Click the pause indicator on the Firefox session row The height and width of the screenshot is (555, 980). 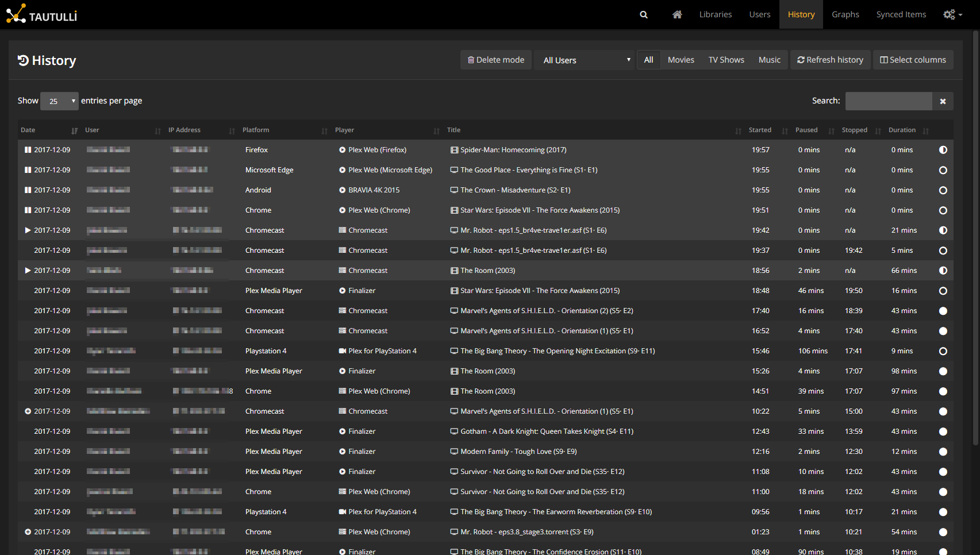coord(28,149)
